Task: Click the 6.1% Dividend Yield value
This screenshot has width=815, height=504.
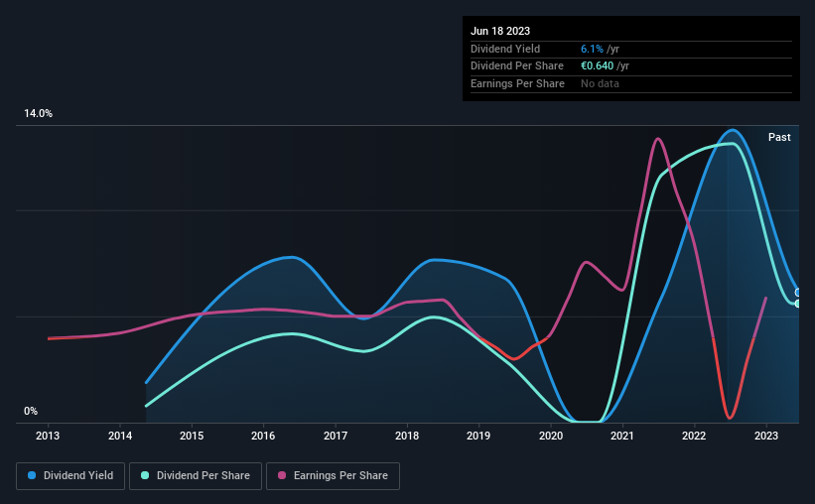Action: 592,49
